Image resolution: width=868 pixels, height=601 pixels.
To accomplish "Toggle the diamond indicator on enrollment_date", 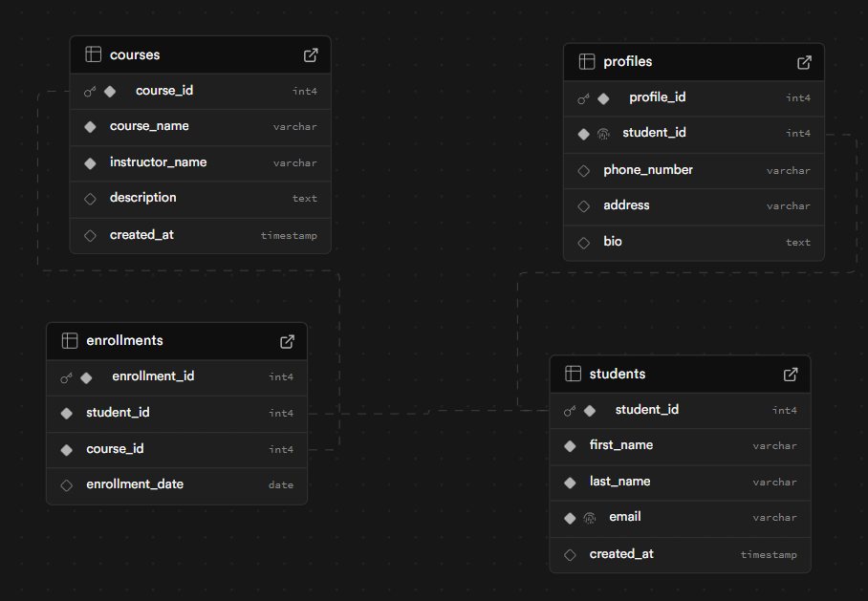I will 66,484.
